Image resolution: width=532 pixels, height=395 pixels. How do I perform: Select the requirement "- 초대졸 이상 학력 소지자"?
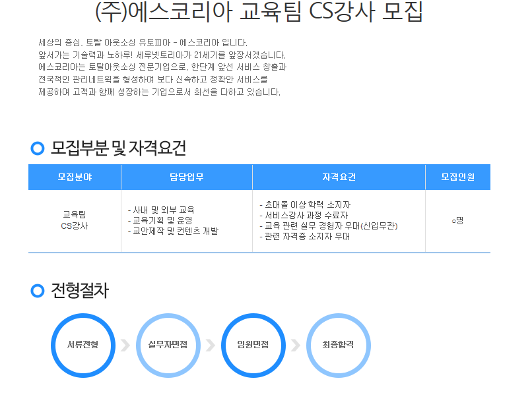click(305, 205)
